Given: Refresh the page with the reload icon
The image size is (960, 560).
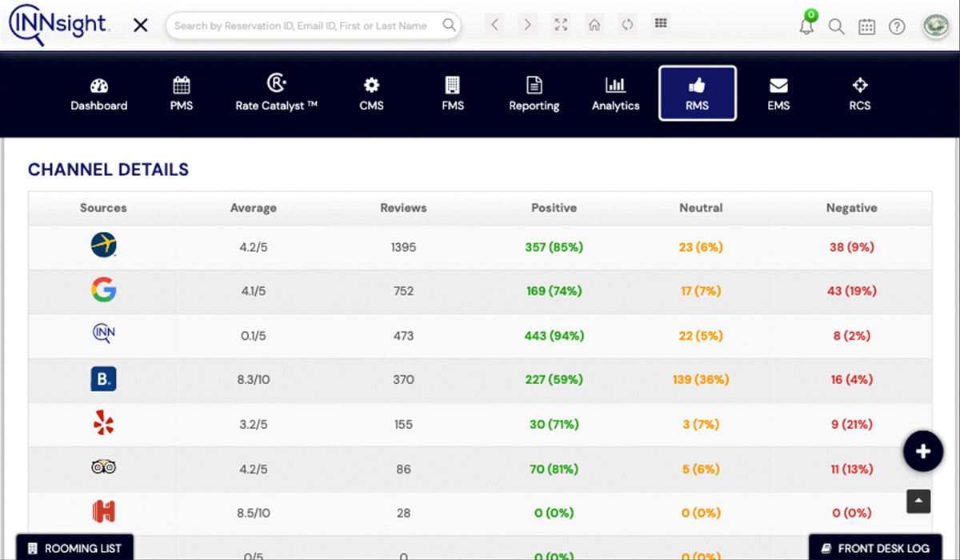Looking at the screenshot, I should [x=628, y=25].
